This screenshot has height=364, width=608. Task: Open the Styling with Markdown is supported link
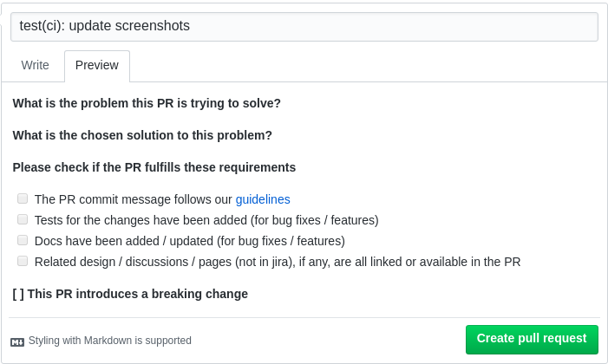(110, 341)
